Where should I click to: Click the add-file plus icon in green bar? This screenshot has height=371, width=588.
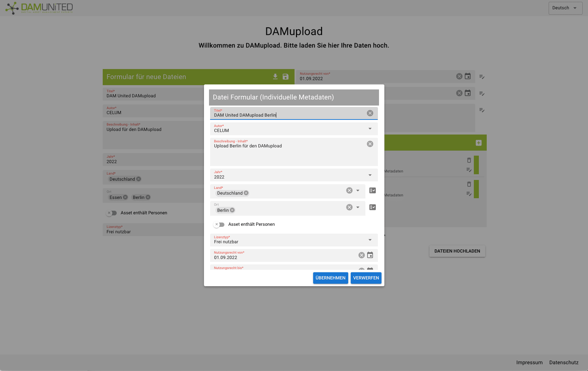tap(478, 143)
